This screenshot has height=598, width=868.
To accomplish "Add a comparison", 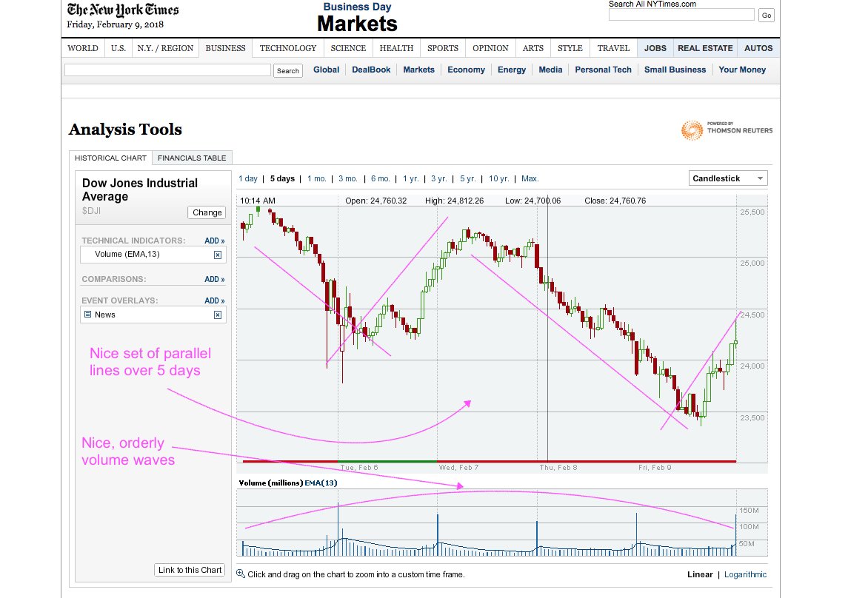I will tap(214, 279).
